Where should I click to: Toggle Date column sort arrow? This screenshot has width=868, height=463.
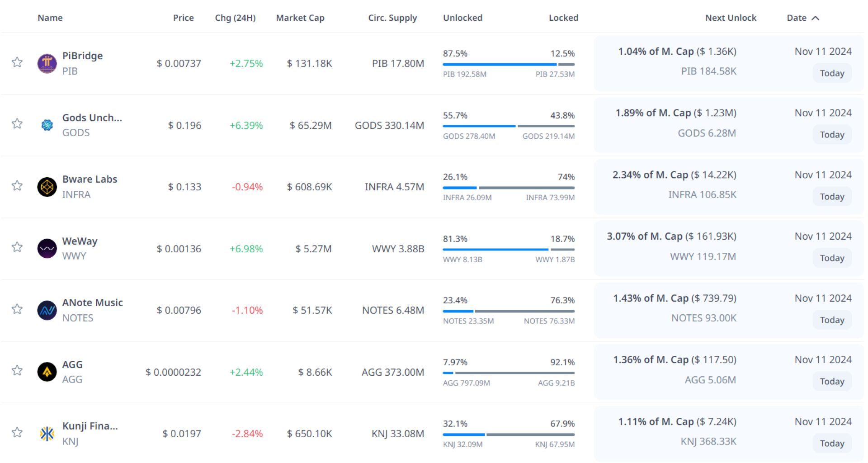pyautogui.click(x=816, y=18)
